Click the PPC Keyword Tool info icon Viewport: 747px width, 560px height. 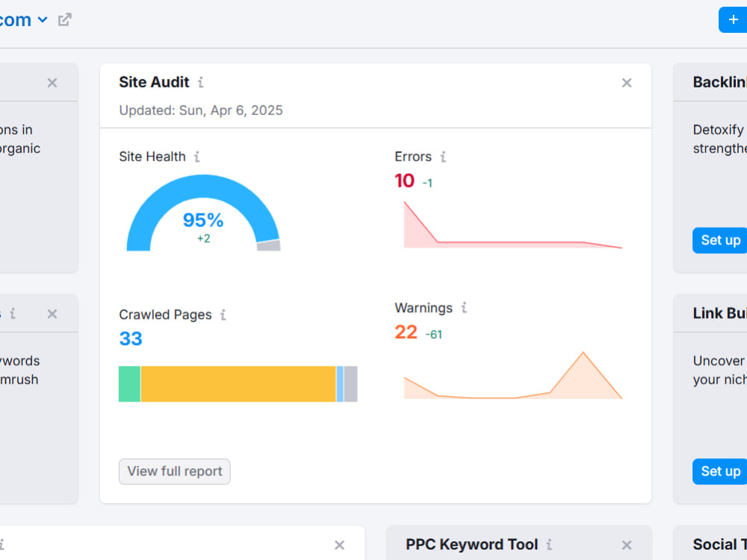tap(549, 544)
